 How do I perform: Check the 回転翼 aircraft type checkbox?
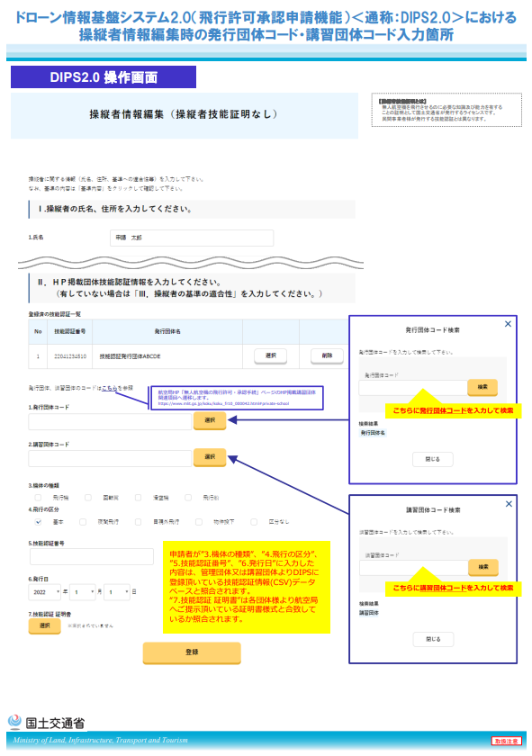pos(88,498)
